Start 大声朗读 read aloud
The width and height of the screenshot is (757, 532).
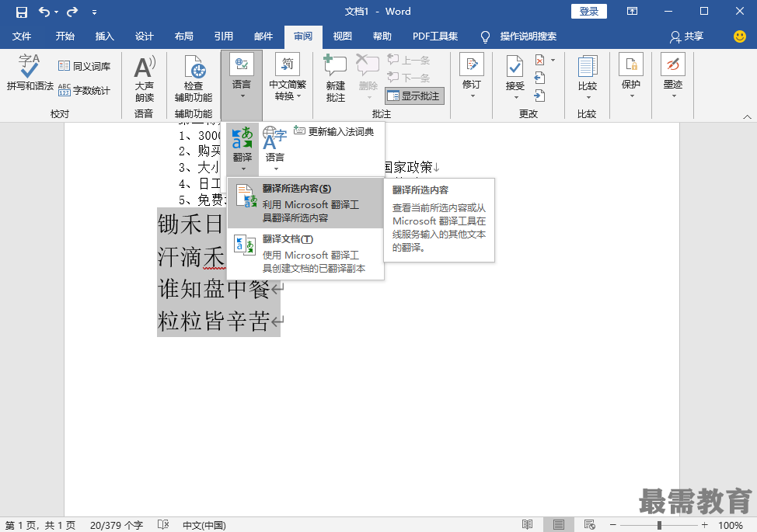(x=145, y=79)
